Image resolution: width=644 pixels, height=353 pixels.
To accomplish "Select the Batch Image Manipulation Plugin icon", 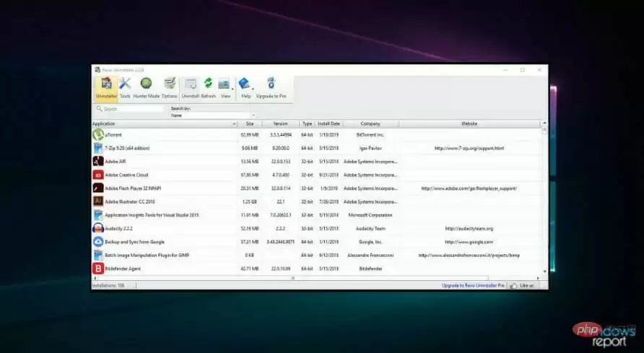I will 98,256.
